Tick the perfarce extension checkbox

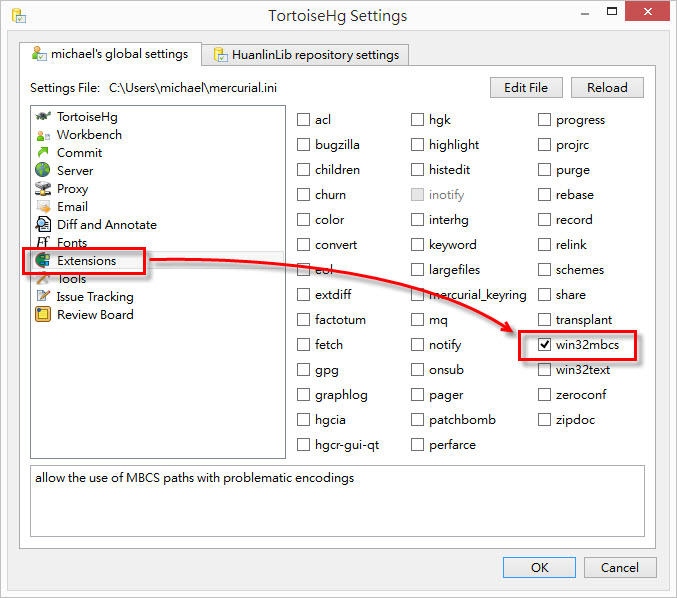(418, 445)
